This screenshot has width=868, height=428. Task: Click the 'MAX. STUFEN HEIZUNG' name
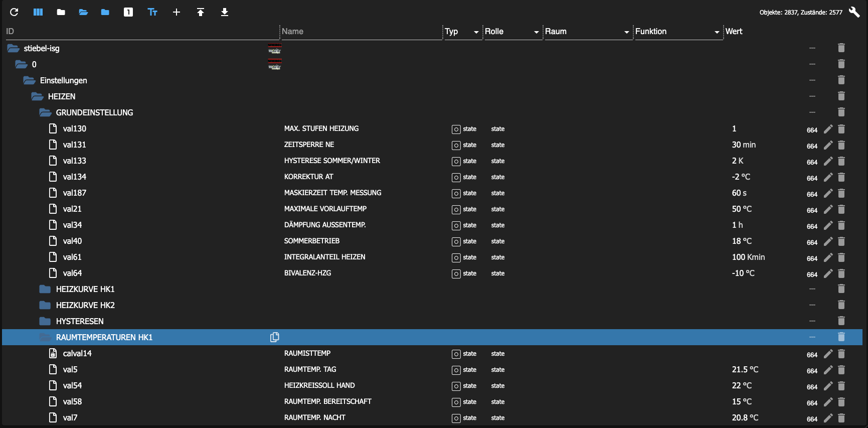pos(321,128)
